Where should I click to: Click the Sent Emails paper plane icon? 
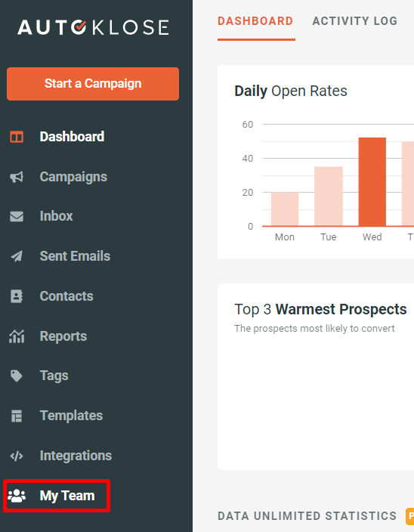pos(17,256)
